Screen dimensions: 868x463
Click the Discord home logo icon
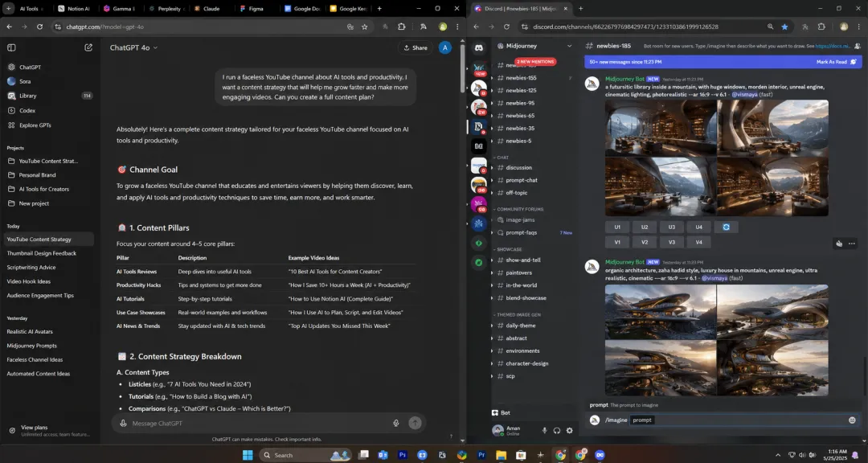(479, 47)
